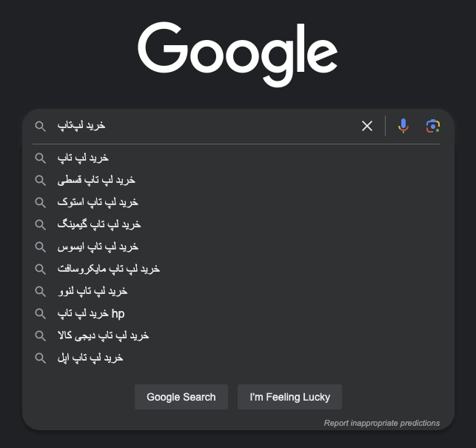Start voice search with microphone icon
Image resolution: width=476 pixels, height=448 pixels.
tap(403, 126)
